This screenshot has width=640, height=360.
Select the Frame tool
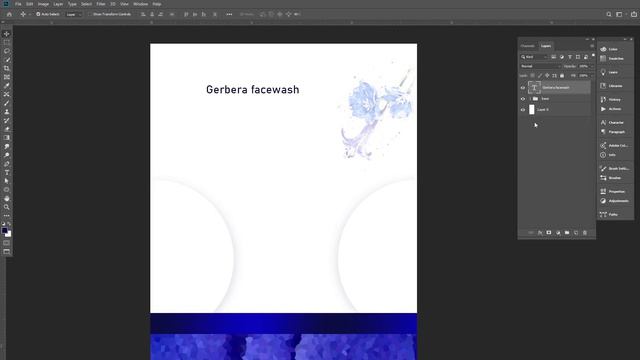pos(7,77)
